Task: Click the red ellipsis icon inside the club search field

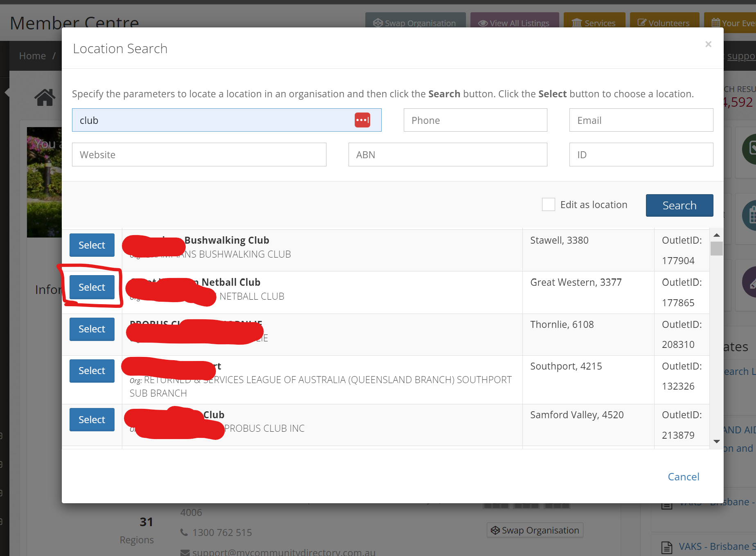Action: coord(362,120)
